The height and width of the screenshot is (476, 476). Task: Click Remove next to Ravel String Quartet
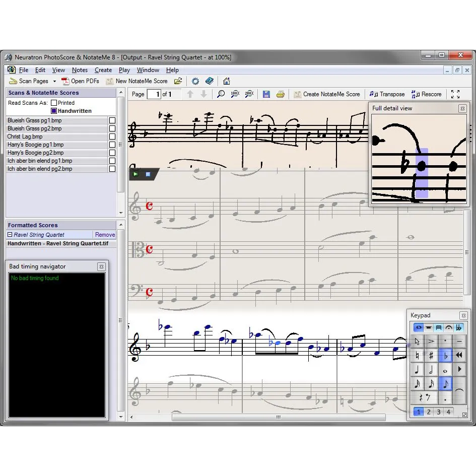105,235
